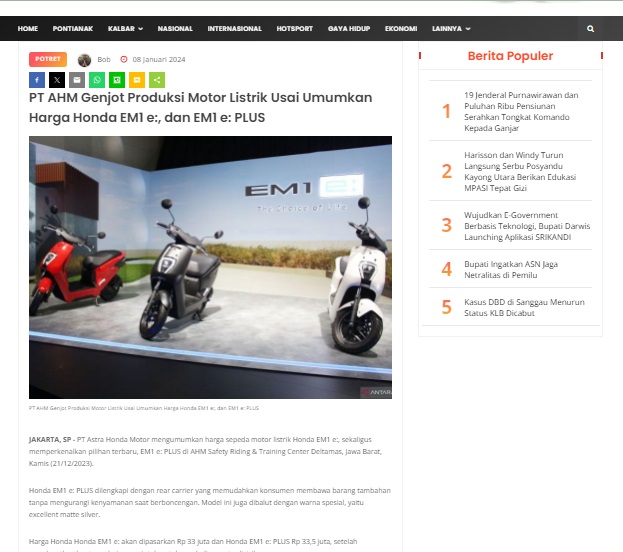Open popular story Wujudkan E-Government

[527, 226]
